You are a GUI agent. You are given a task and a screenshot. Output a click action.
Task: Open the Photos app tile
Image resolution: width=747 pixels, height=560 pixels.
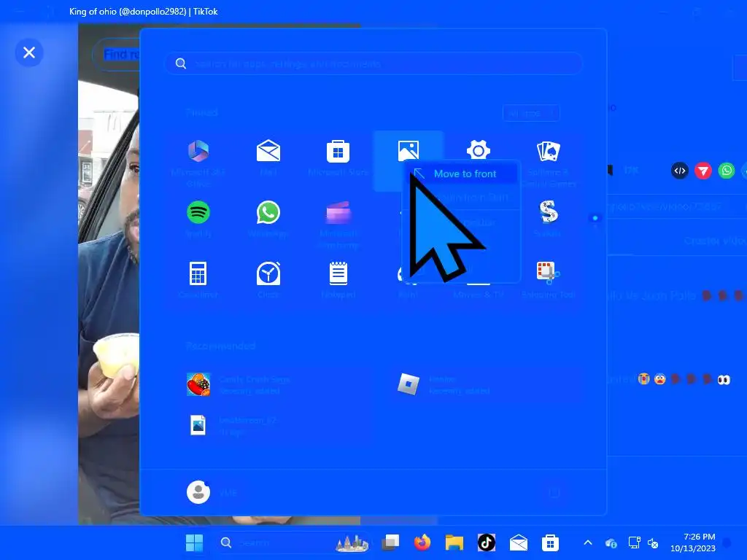tap(409, 151)
